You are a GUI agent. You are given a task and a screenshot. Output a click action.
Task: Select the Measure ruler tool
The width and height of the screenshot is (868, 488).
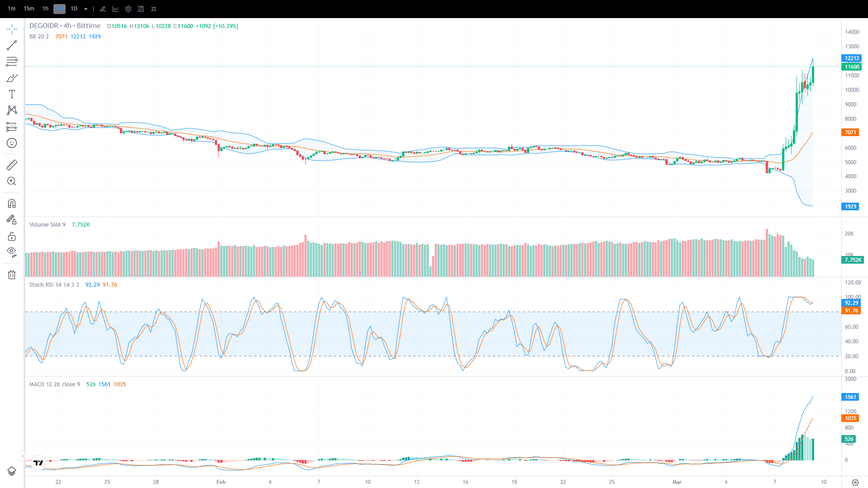(x=12, y=165)
